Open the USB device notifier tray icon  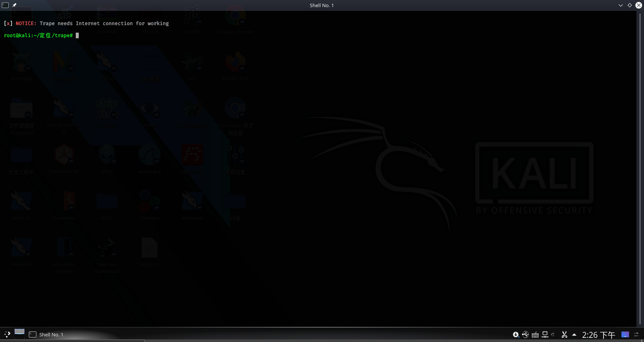(525, 334)
